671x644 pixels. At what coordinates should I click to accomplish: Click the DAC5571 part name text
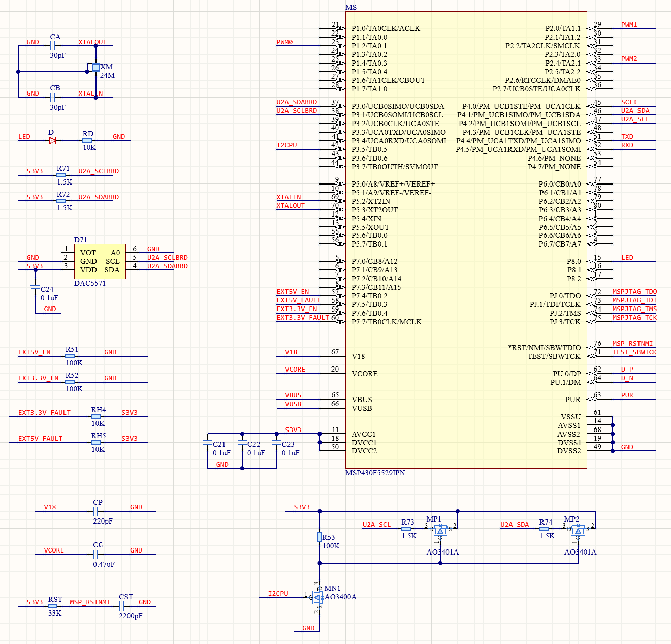pyautogui.click(x=90, y=283)
